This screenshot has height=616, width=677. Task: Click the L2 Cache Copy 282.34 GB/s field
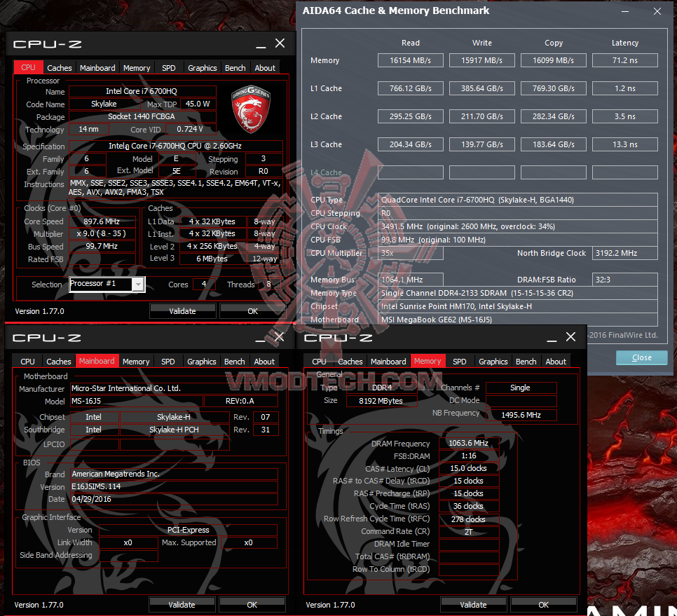point(554,116)
